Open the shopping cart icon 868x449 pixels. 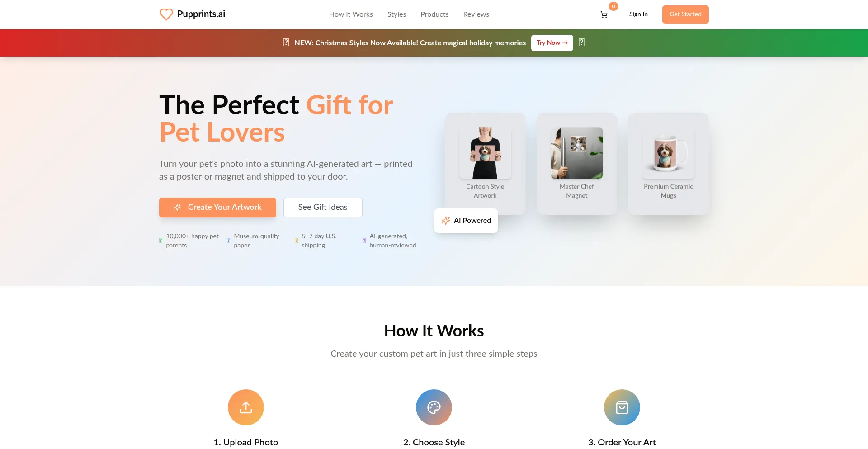coord(604,14)
